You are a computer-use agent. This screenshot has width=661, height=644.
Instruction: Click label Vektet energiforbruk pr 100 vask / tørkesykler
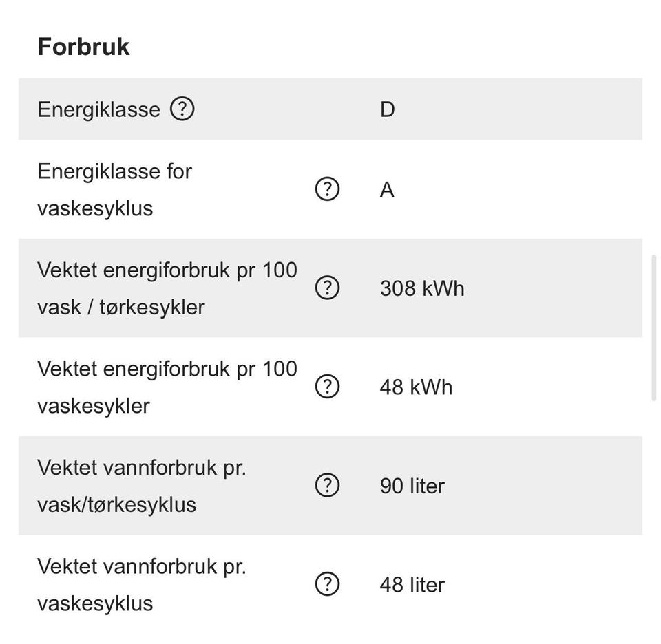pyautogui.click(x=167, y=288)
